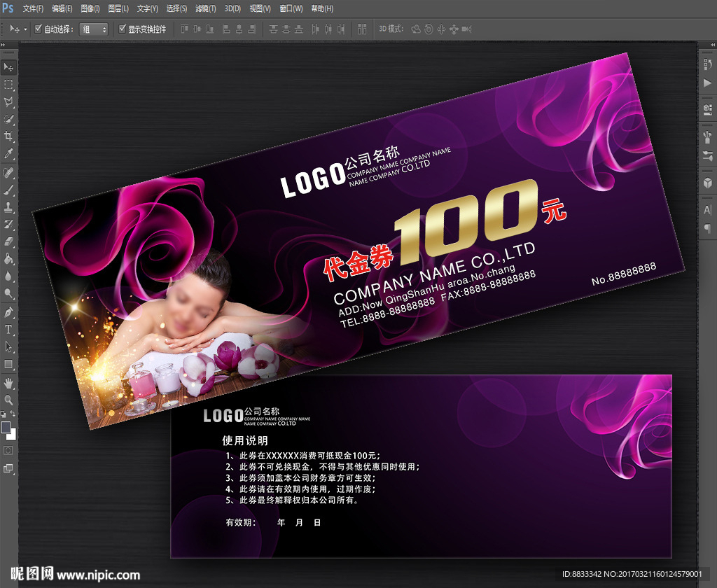Select the Paint Bucket tool

(8, 259)
